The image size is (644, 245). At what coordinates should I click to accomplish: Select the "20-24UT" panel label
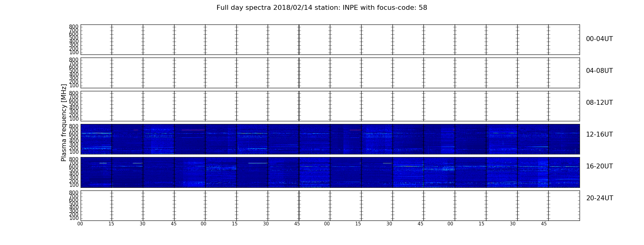pyautogui.click(x=600, y=198)
